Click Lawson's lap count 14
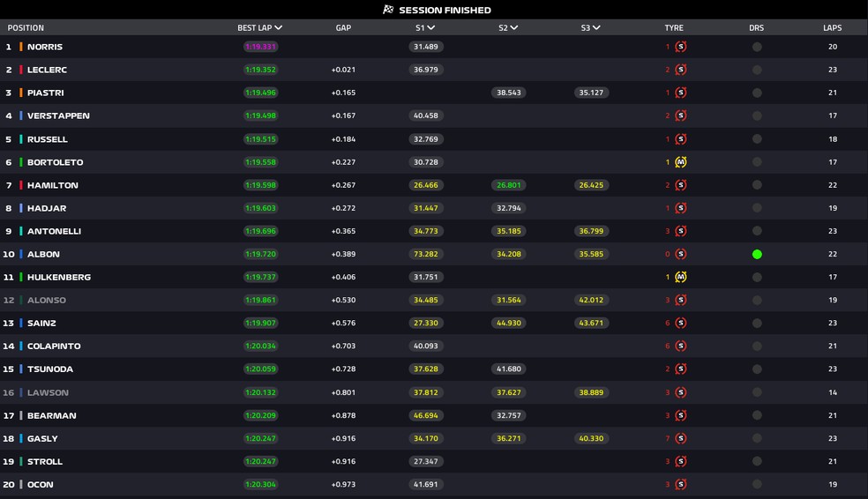Image resolution: width=868 pixels, height=499 pixels. 833,392
